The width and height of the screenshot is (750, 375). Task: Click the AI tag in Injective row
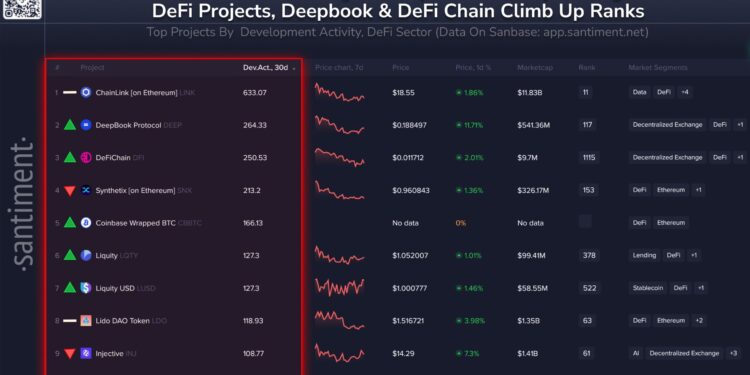[636, 353]
